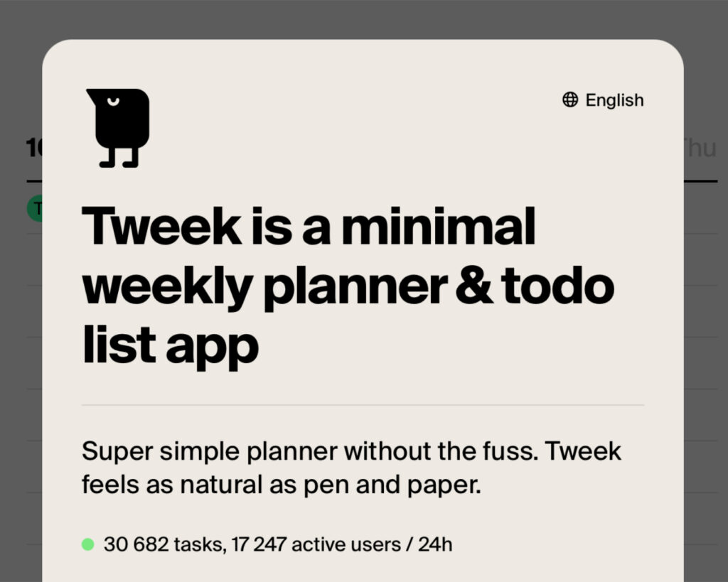Image resolution: width=728 pixels, height=582 pixels.
Task: Click the green circle avatar behind the dialog
Action: (35, 208)
